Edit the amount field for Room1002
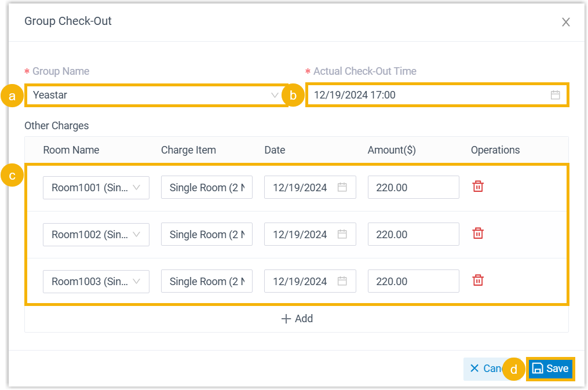 pos(413,235)
